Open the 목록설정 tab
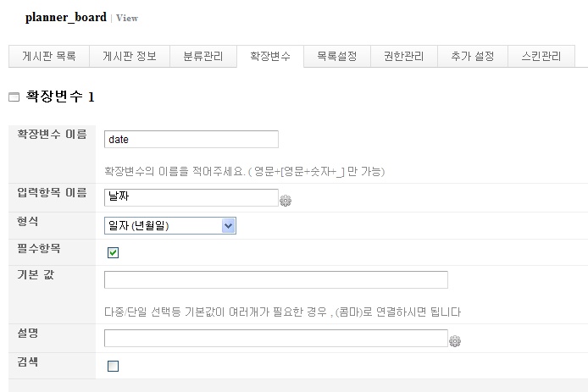This screenshot has height=392, width=588. [337, 56]
